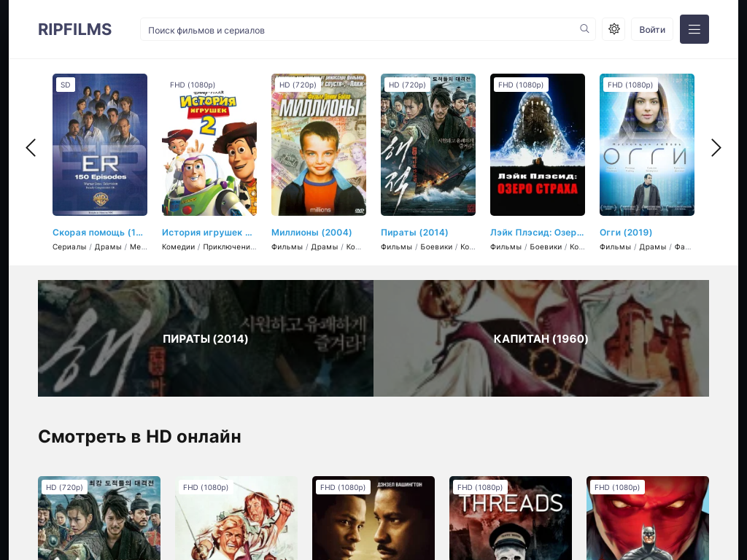Open the Миллионы (2004) title link
Viewport: 747px width, 560px height.
[x=311, y=233]
